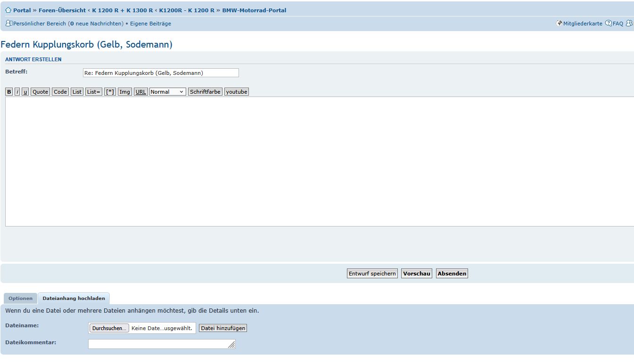Click the youtube embed button

[236, 92]
